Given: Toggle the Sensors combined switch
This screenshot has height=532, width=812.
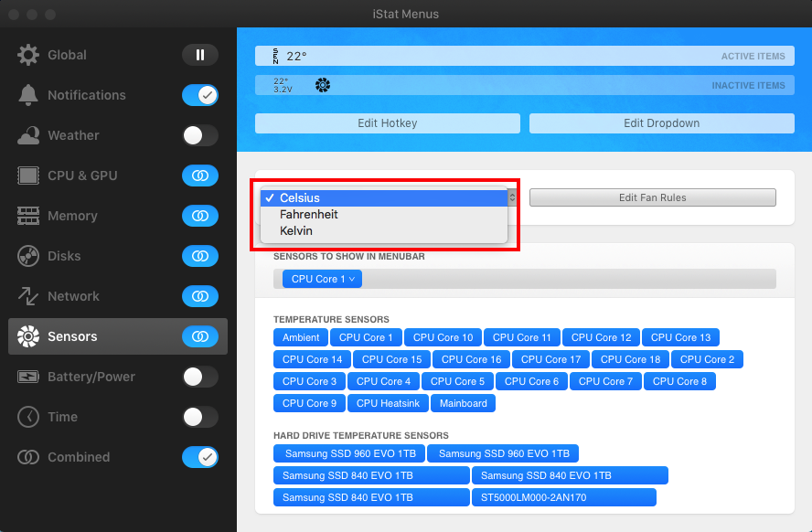Looking at the screenshot, I should 200,336.
